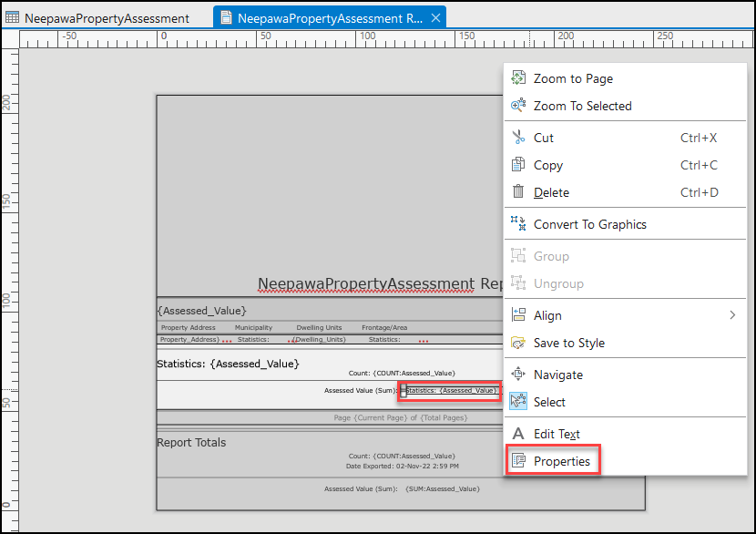Screen dimensions: 756x534
Task: Click the Select pointer icon
Action: (x=519, y=401)
